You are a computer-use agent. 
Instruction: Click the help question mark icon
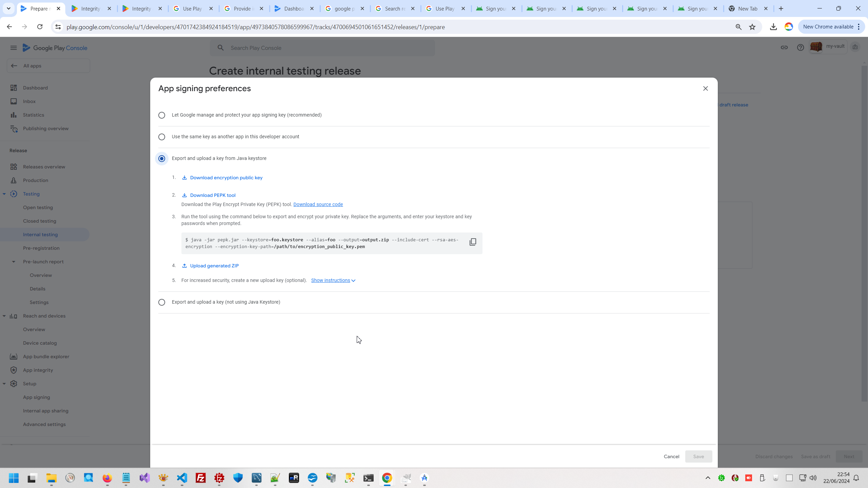tap(800, 47)
